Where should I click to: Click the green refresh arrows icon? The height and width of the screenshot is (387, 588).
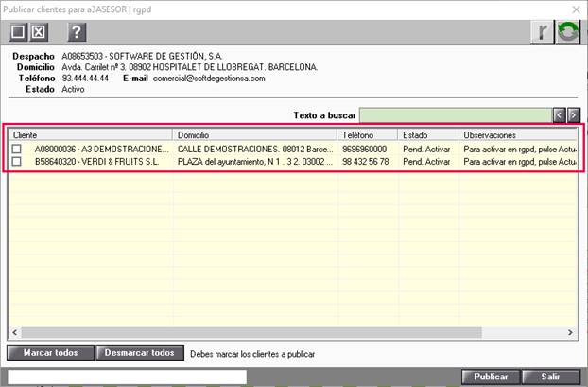[568, 32]
